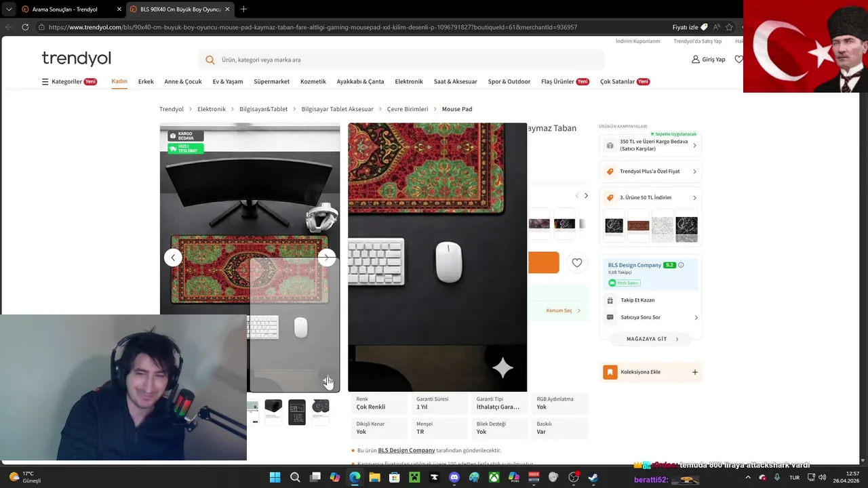This screenshot has height=488, width=868.
Task: Open Spor & Outdoor category
Action: click(x=509, y=81)
